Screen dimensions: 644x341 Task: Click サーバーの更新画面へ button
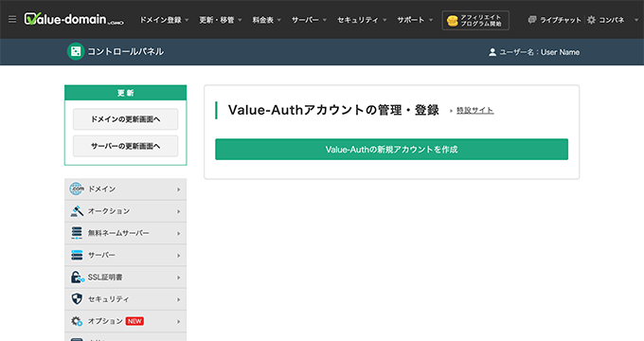tap(125, 146)
